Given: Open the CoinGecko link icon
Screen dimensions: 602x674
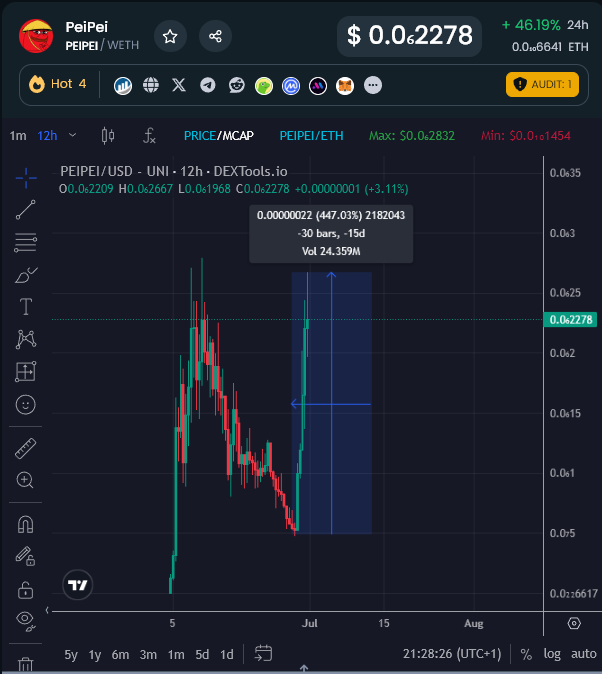Looking at the screenshot, I should pos(264,86).
